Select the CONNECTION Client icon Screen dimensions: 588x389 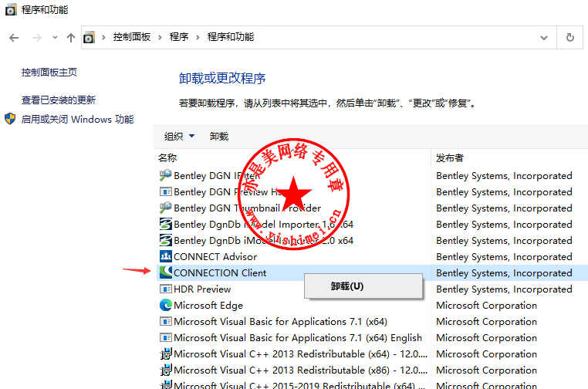point(165,272)
